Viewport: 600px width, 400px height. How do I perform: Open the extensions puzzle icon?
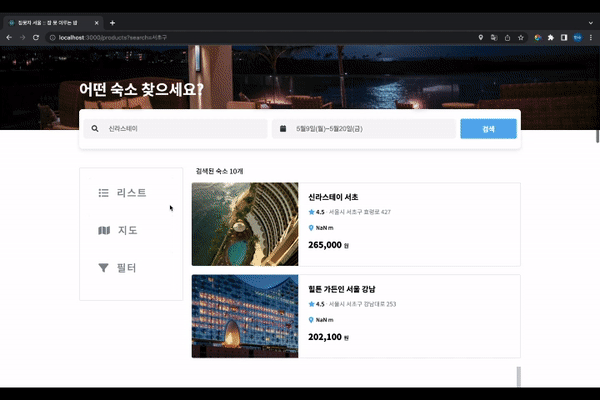tap(551, 38)
